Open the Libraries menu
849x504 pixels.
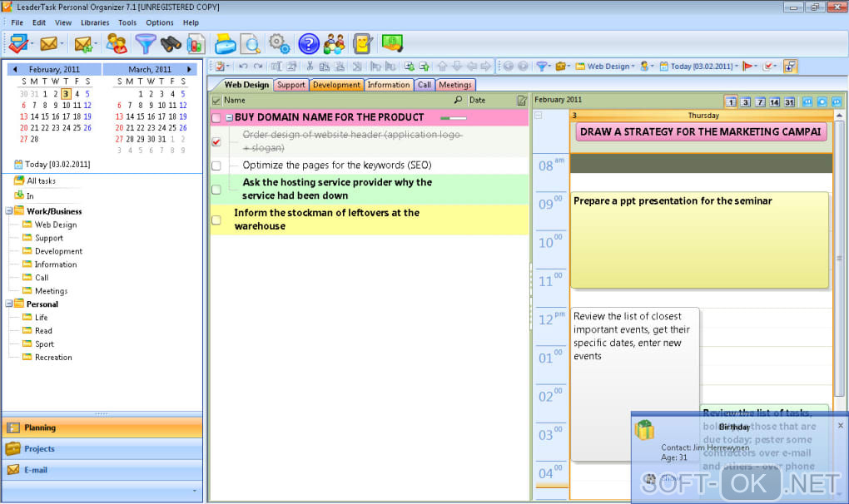pyautogui.click(x=95, y=22)
